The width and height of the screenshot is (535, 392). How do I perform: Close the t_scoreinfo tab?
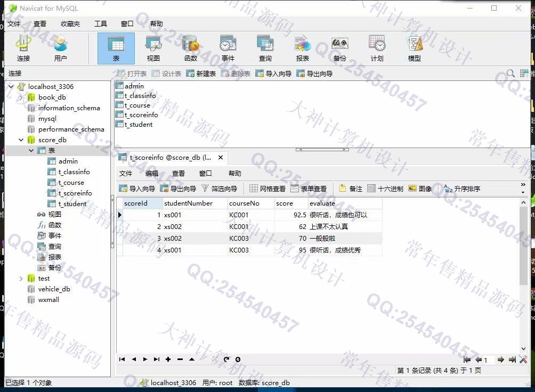click(221, 157)
